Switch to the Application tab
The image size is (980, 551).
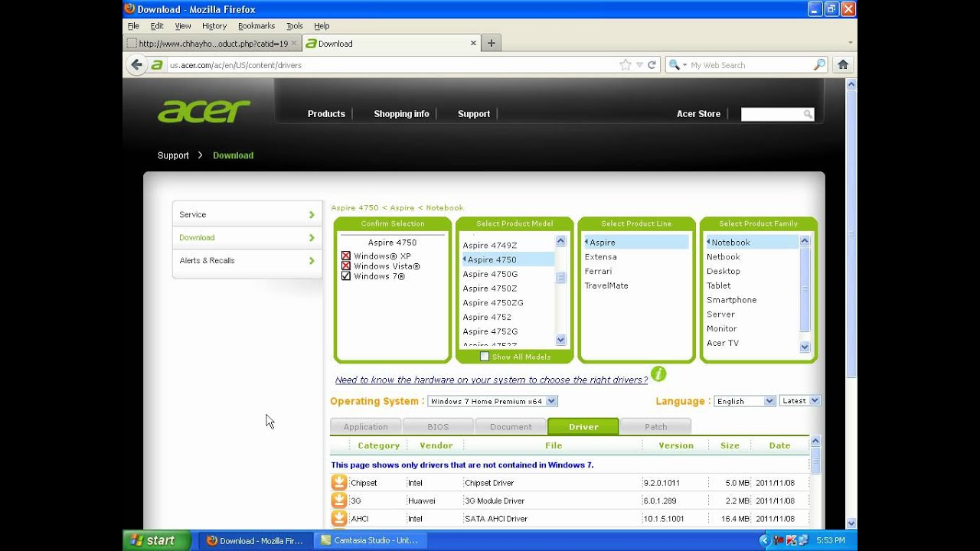tap(365, 427)
